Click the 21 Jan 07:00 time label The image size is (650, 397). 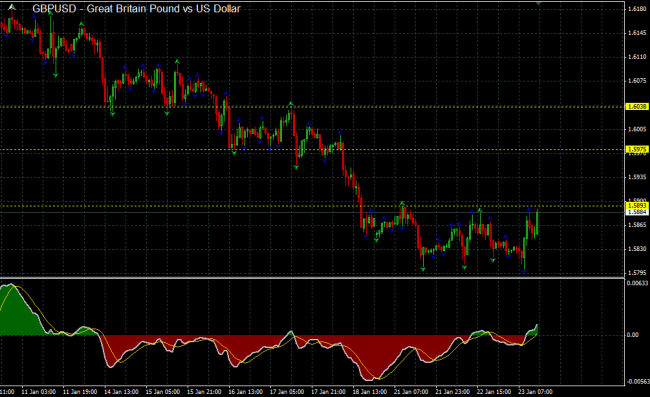tap(411, 392)
